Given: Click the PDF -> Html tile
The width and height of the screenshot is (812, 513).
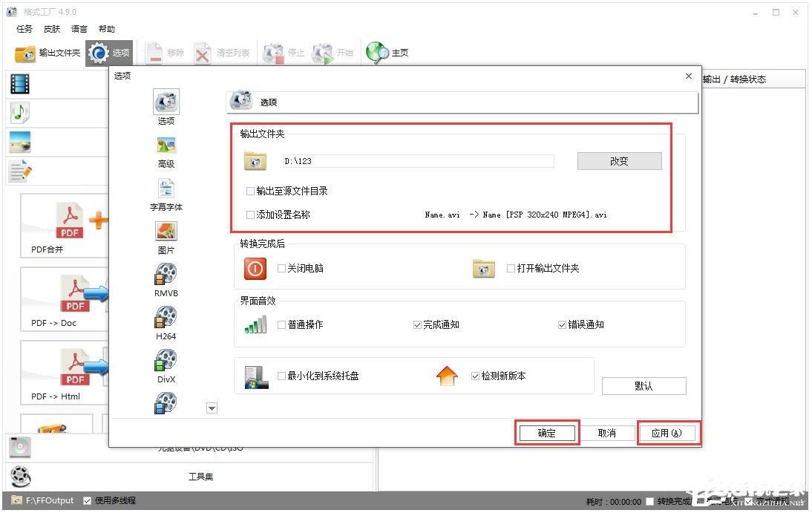Looking at the screenshot, I should coord(65,373).
